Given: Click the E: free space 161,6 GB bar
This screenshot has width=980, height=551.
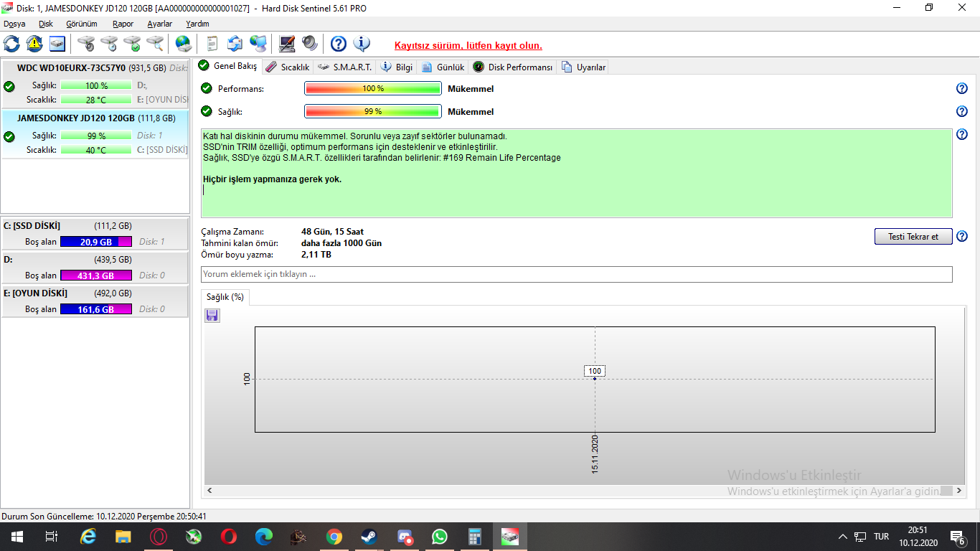Looking at the screenshot, I should click(x=96, y=309).
